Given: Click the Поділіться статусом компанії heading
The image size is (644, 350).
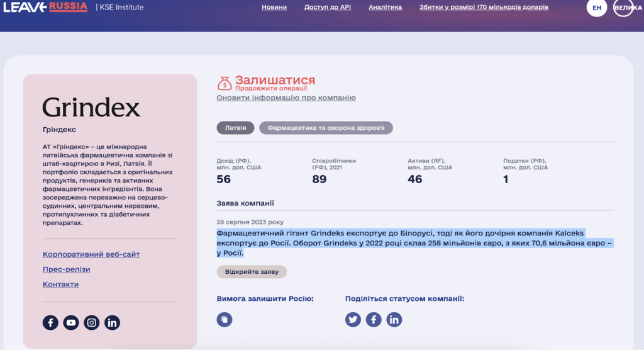Looking at the screenshot, I should pos(404,298).
